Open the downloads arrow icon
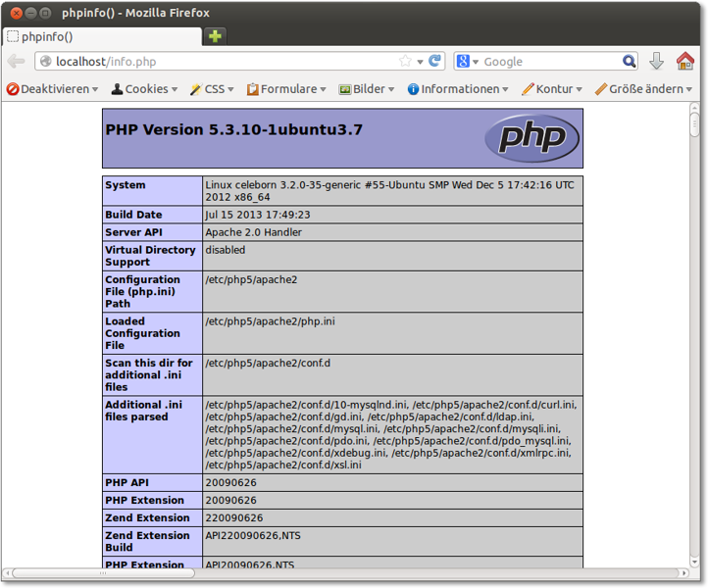The height and width of the screenshot is (588, 708). (657, 62)
